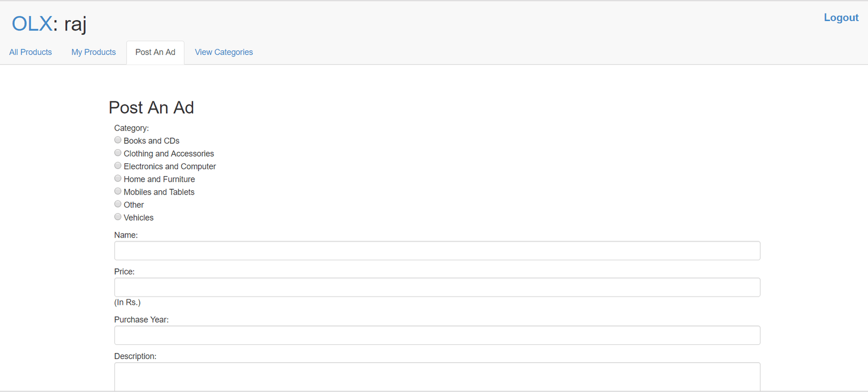
Task: Pick the Home and Furniture category
Action: point(118,178)
